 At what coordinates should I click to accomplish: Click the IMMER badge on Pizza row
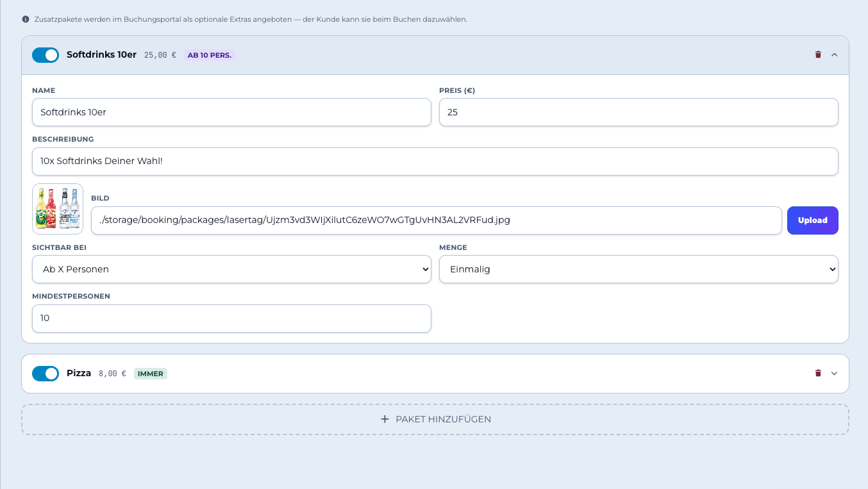coord(151,374)
